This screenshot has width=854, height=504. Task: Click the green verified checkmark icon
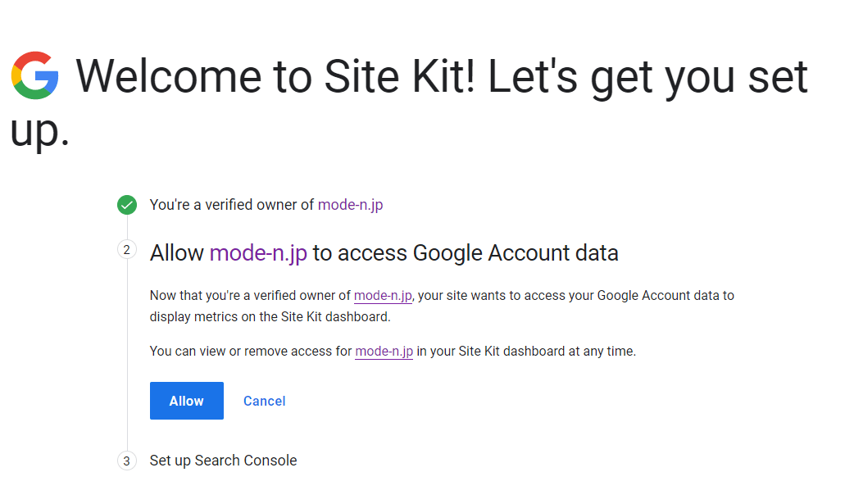(x=127, y=205)
